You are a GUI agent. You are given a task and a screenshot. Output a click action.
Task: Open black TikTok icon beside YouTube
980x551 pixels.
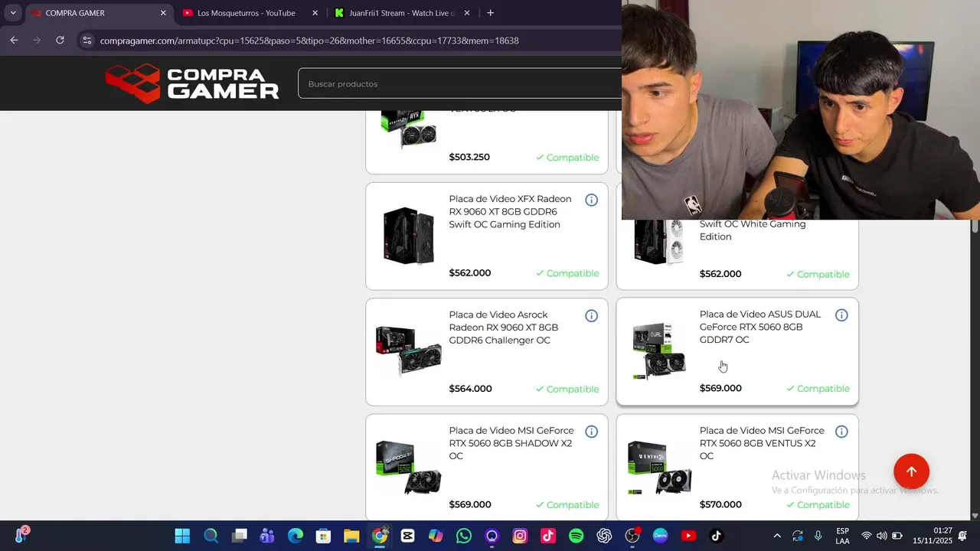click(x=717, y=536)
